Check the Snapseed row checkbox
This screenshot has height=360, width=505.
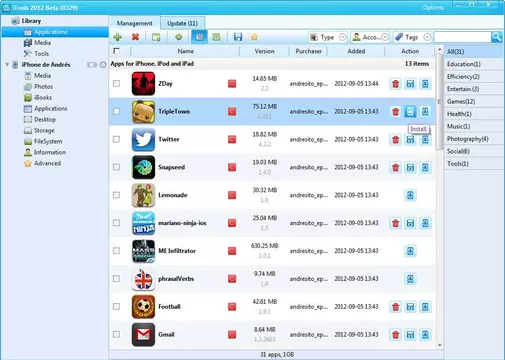tap(116, 167)
